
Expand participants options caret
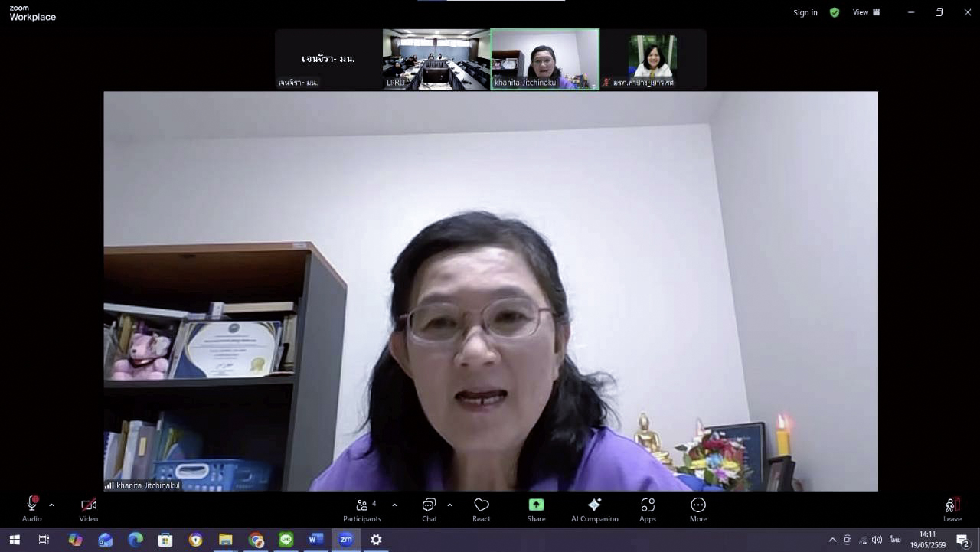coord(394,505)
